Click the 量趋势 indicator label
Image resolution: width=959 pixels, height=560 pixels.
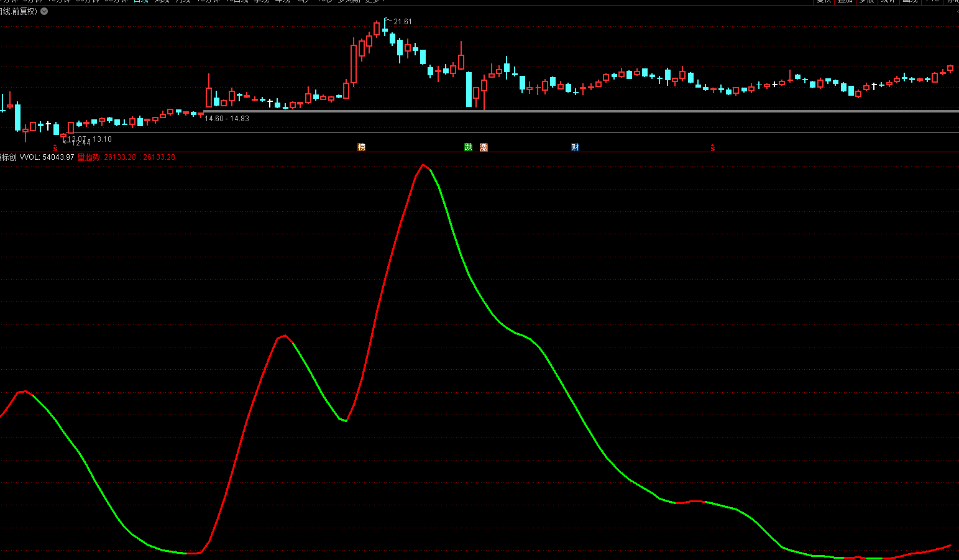click(x=89, y=157)
